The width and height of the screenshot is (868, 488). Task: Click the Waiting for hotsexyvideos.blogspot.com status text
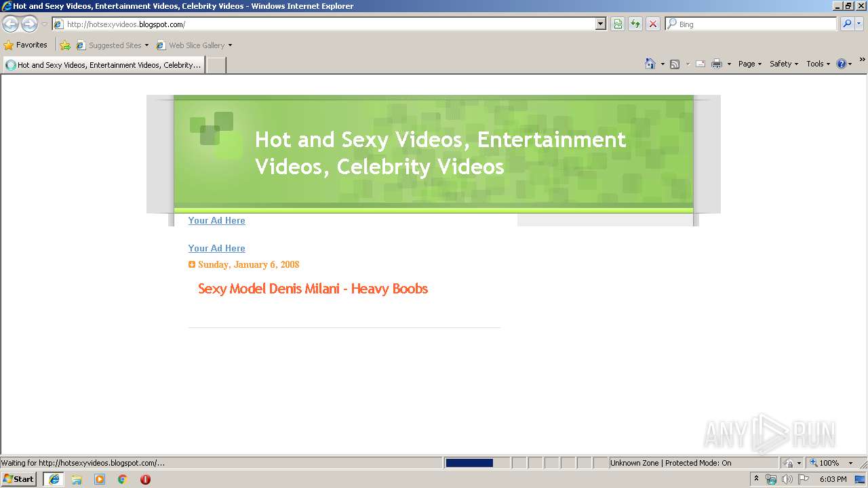click(83, 463)
